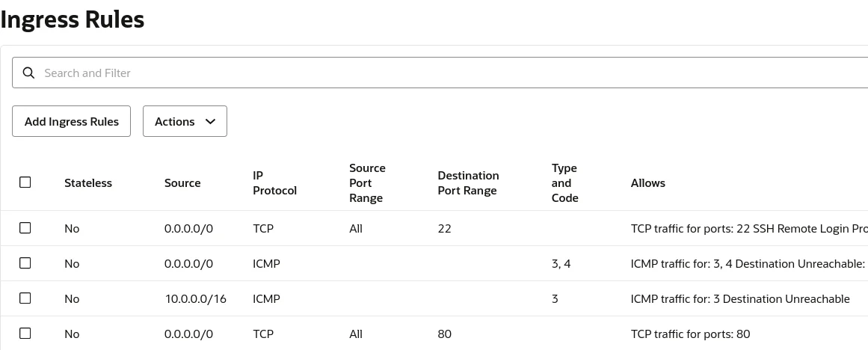Click the Allows column header
Image resolution: width=868 pixels, height=350 pixels.
647,183
